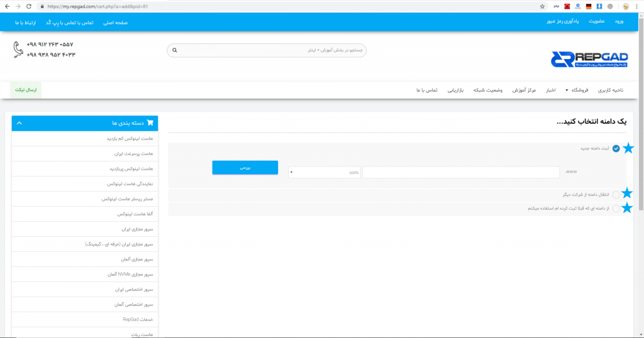Click the RepGad logo
The height and width of the screenshot is (338, 644).
[589, 60]
